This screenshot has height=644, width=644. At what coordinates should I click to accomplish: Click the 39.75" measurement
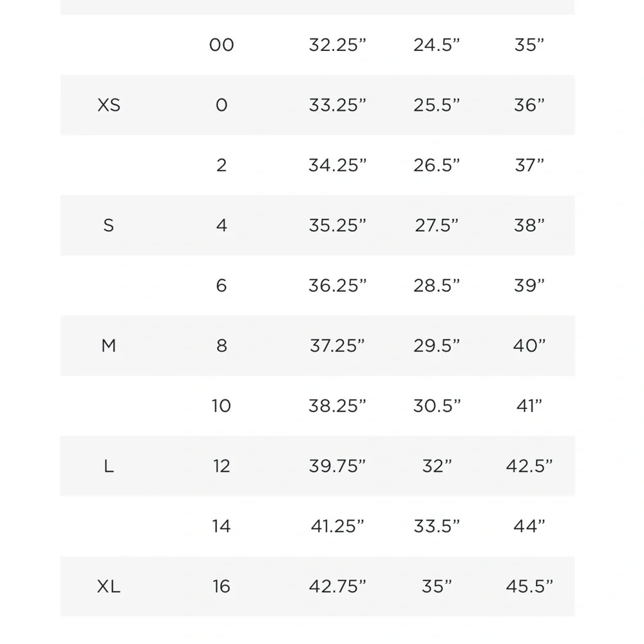click(337, 466)
